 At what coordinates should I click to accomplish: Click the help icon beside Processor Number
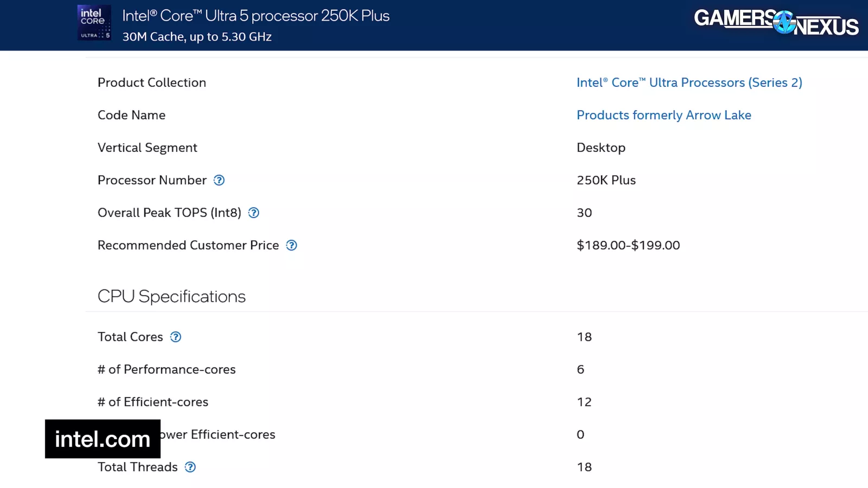[219, 181]
